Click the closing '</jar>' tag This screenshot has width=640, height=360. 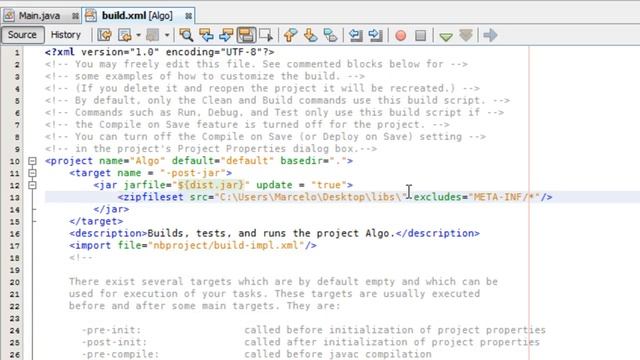tap(111, 209)
